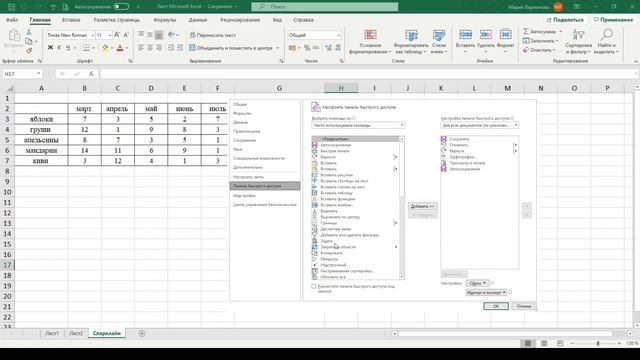Click the Format Painter brush icon
The height and width of the screenshot is (360, 640).
(29, 51)
